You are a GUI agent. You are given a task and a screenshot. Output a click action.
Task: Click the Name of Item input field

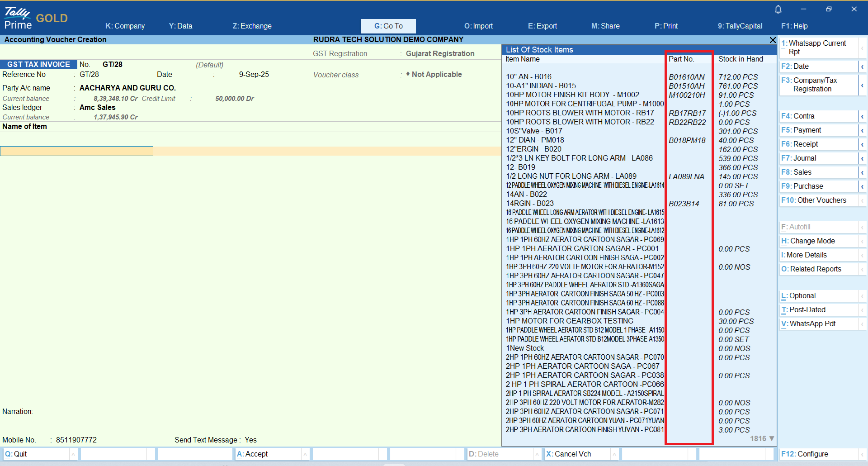point(77,151)
